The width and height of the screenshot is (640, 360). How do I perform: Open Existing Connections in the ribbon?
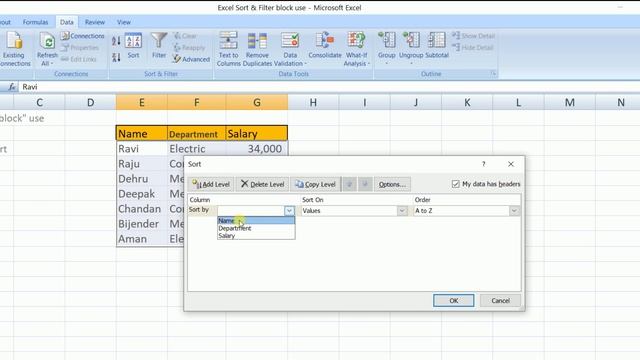[x=15, y=49]
